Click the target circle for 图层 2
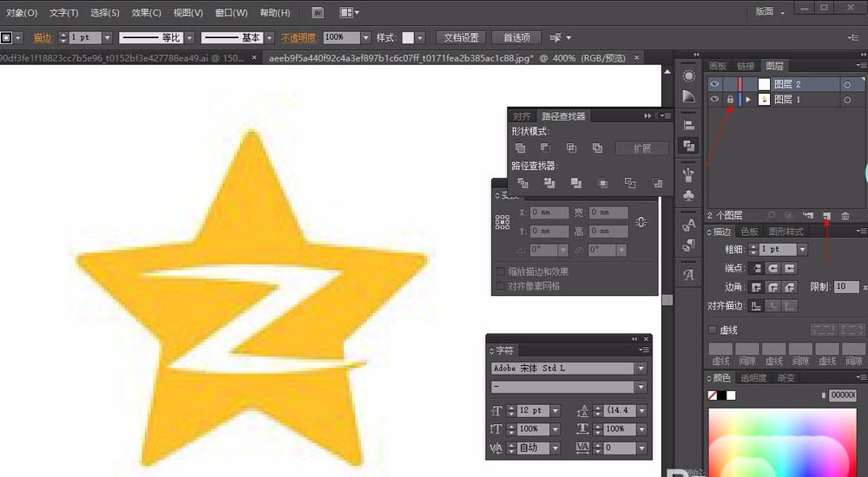Image resolution: width=868 pixels, height=477 pixels. (847, 84)
